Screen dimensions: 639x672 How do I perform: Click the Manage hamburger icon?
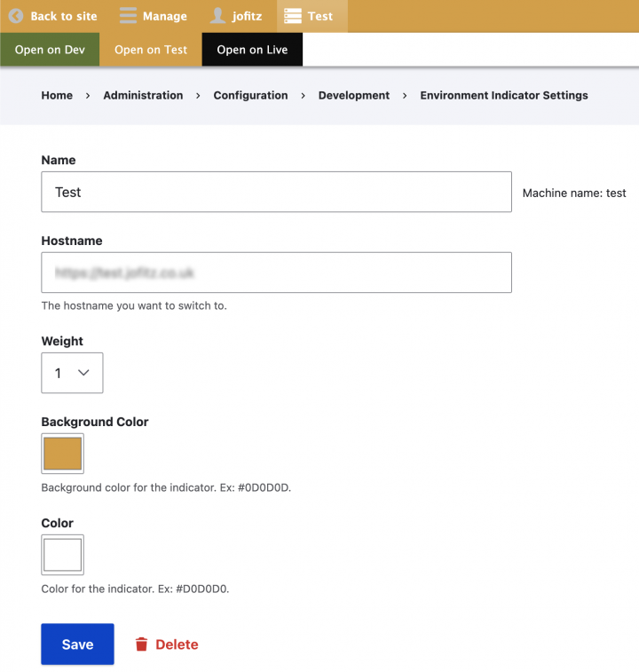pyautogui.click(x=128, y=16)
